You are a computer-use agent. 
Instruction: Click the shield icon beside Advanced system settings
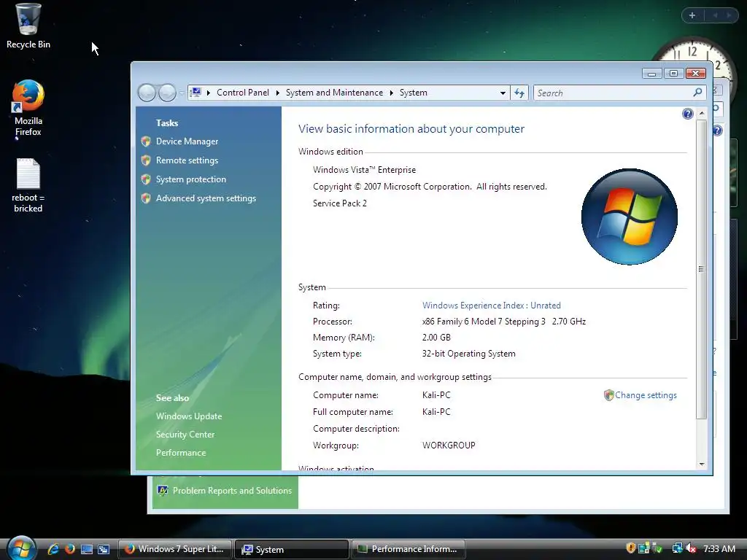pyautogui.click(x=146, y=198)
